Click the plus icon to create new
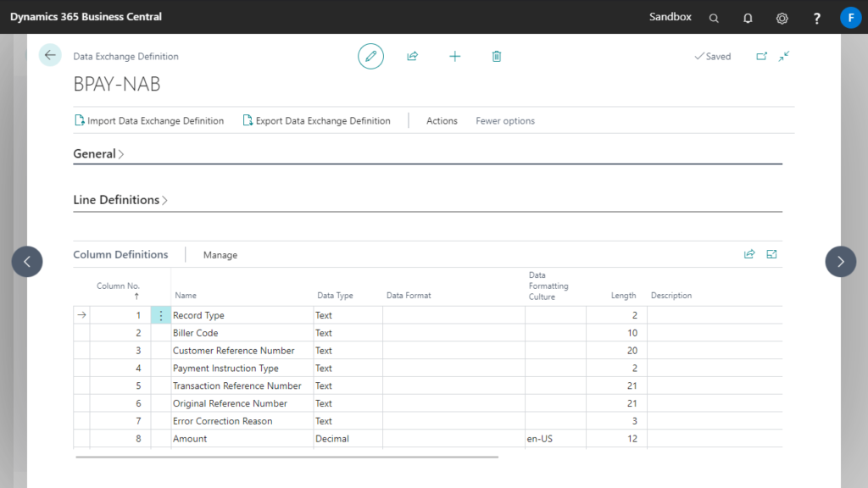This screenshot has height=488, width=868. 455,56
